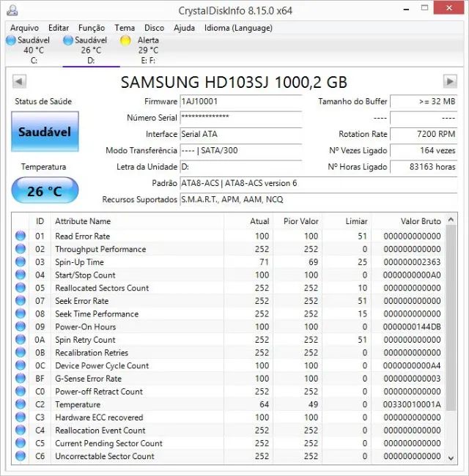Click the 26 °C temperature button
469x476 pixels.
pos(45,190)
